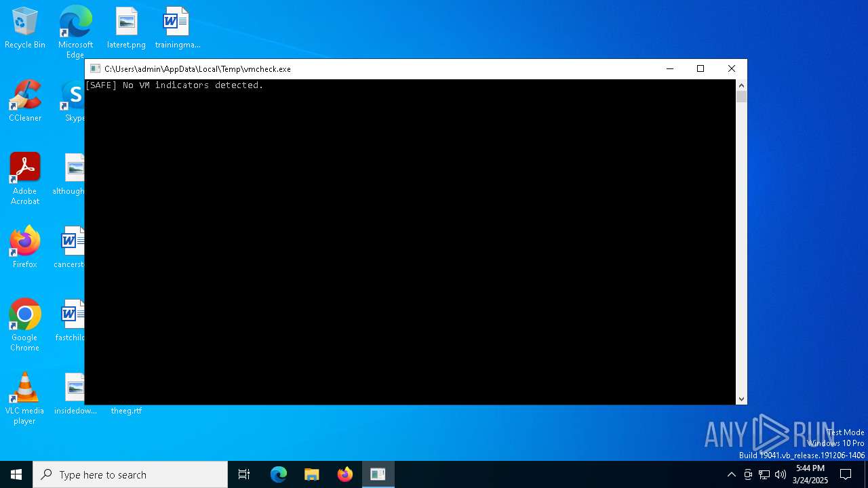Select the insidedow... image file on desktop
This screenshot has height=488, width=868.
point(75,394)
